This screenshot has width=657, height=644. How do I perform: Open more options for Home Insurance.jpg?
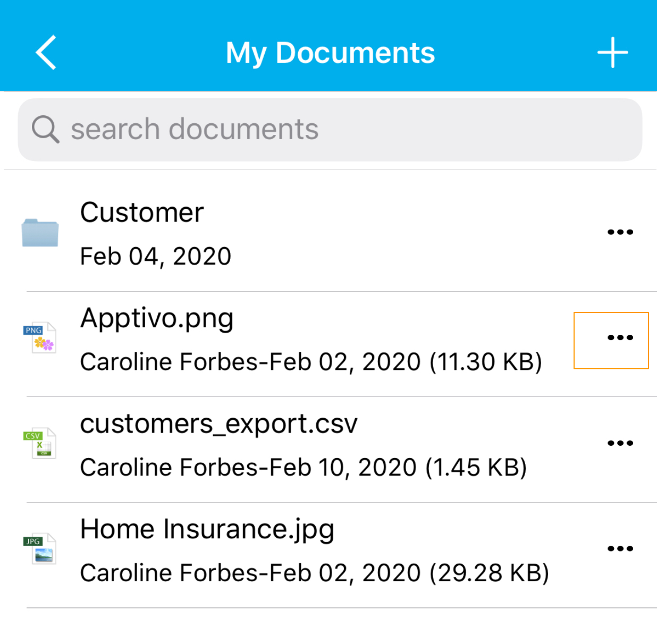[620, 548]
